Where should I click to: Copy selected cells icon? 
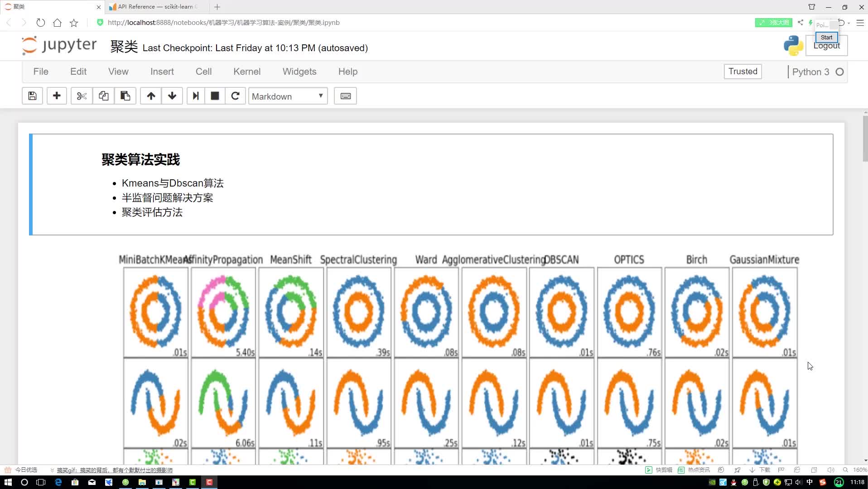(103, 96)
